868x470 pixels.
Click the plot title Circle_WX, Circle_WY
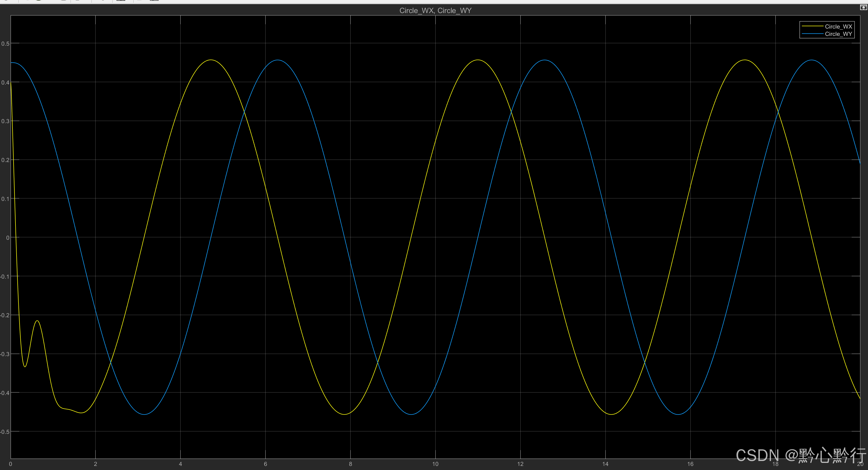point(435,10)
